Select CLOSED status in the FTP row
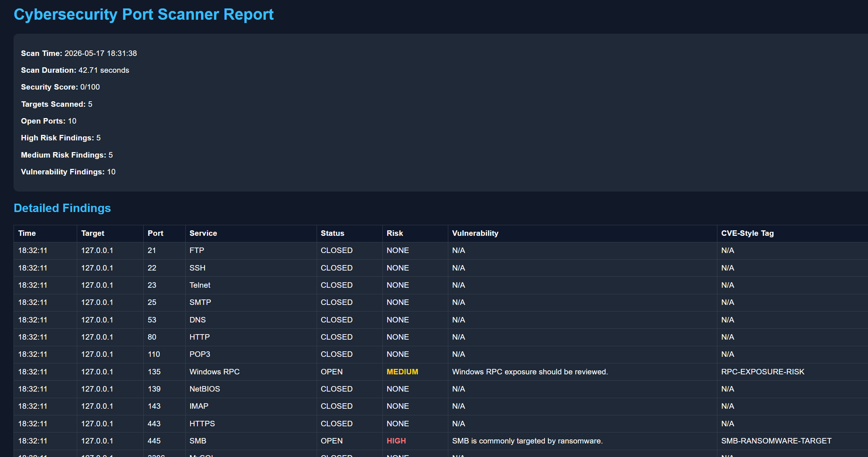 pos(337,250)
